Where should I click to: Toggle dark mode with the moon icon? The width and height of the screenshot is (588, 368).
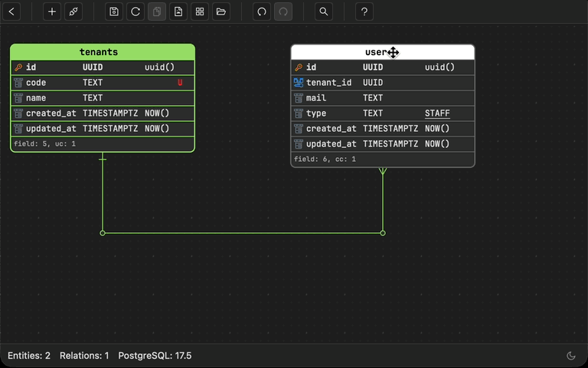click(x=570, y=356)
